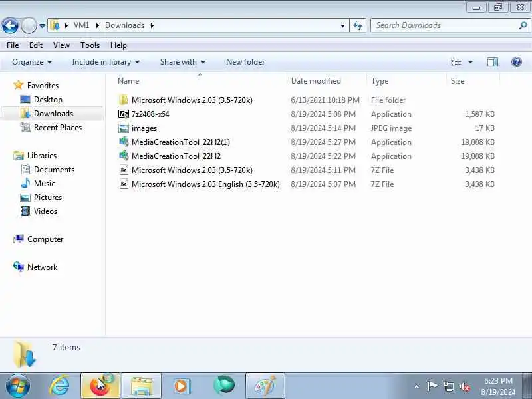
Task: Expand the Include in library dropdown
Action: (106, 62)
